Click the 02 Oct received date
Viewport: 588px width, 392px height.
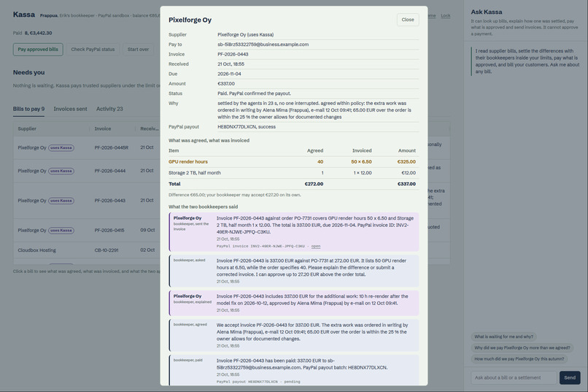[147, 250]
